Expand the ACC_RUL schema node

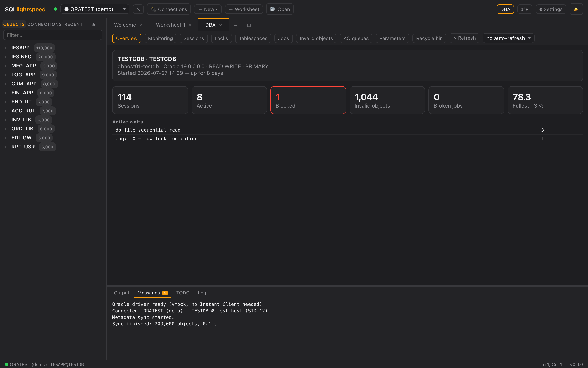(x=6, y=111)
